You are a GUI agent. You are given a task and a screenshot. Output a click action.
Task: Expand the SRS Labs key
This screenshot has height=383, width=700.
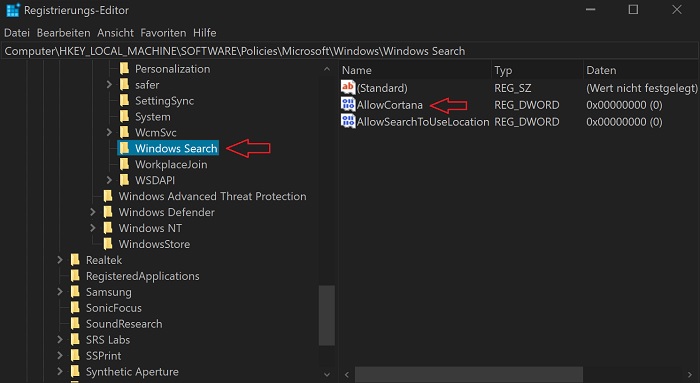click(60, 339)
